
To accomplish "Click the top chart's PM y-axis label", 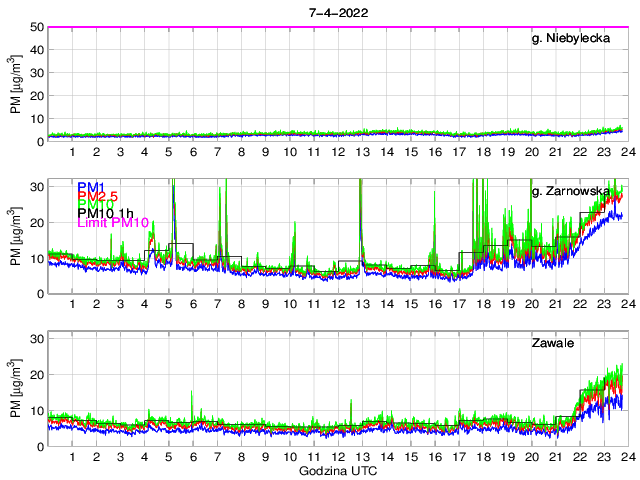I will pyautogui.click(x=15, y=84).
